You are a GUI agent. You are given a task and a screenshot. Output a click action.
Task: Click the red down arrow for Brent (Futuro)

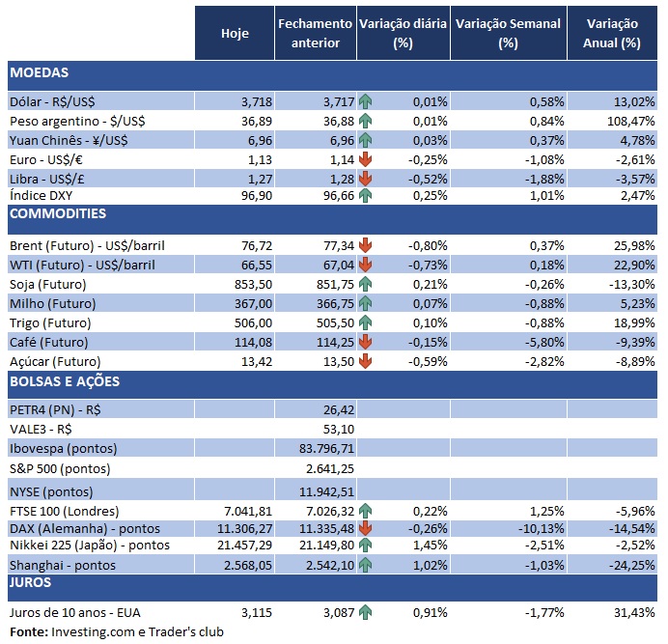click(365, 246)
